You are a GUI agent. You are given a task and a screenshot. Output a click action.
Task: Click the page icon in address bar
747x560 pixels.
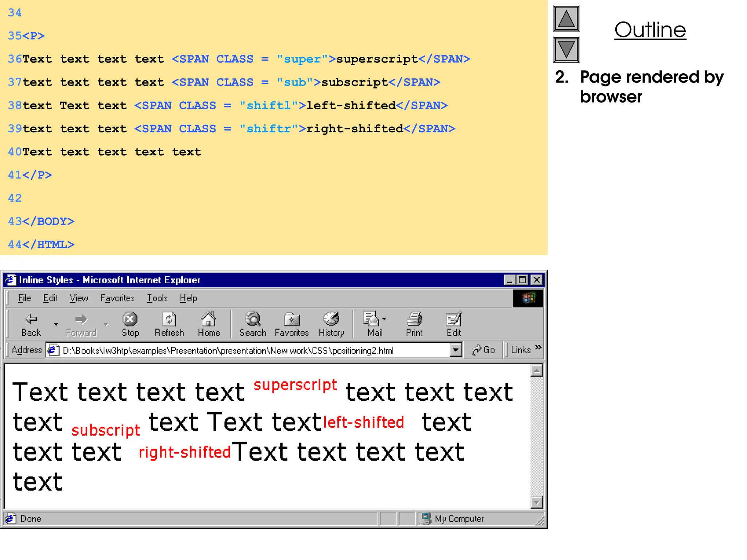54,350
